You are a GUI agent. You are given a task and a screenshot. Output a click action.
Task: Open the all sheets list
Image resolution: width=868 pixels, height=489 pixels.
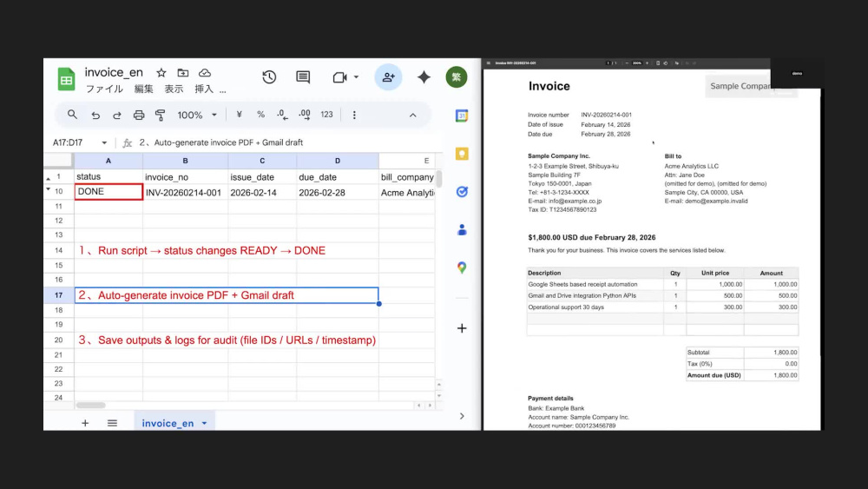(x=112, y=423)
